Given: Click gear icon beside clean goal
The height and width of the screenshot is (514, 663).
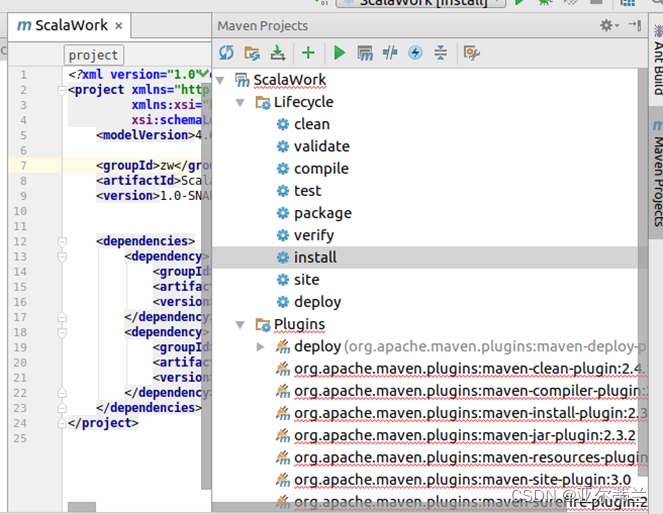Looking at the screenshot, I should 282,124.
